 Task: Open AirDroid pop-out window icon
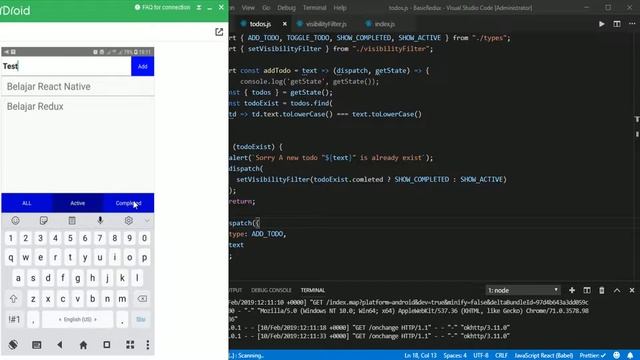pos(219,32)
